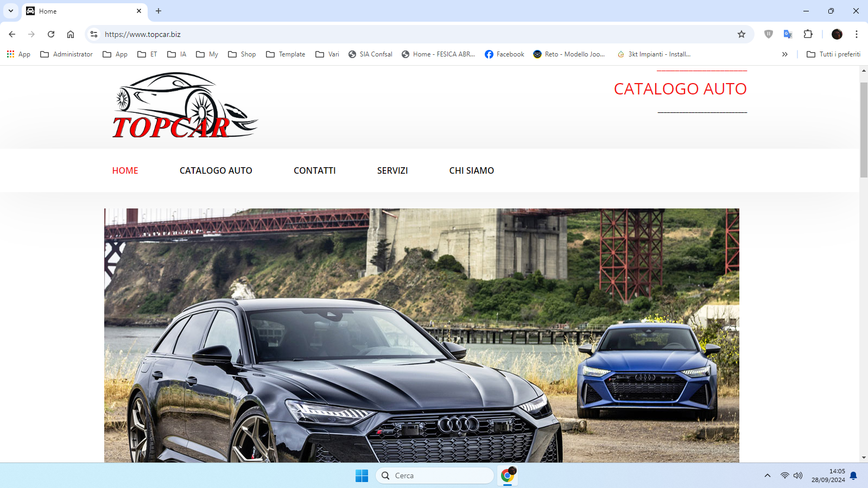Open the Facebook bookmark
Image resolution: width=868 pixels, height=488 pixels.
pyautogui.click(x=504, y=54)
